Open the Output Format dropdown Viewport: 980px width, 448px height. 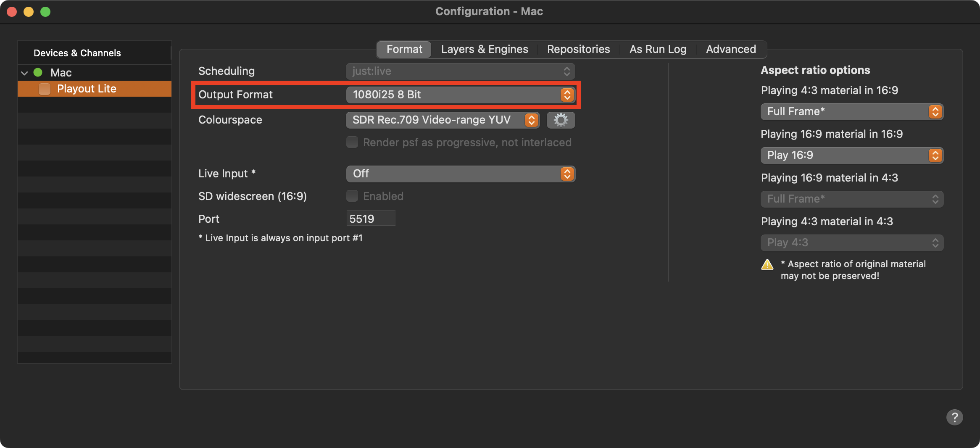pyautogui.click(x=461, y=95)
